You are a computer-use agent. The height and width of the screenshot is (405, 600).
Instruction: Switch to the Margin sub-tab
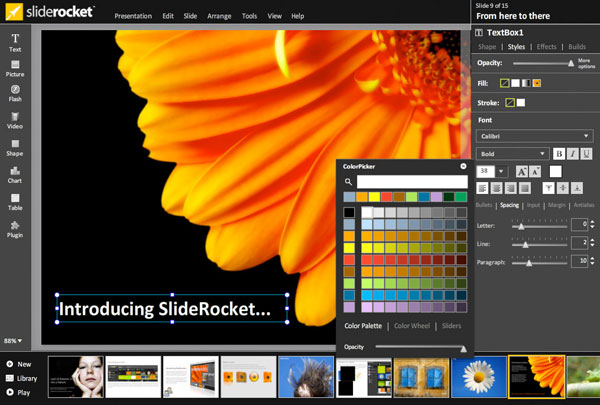[x=557, y=205]
